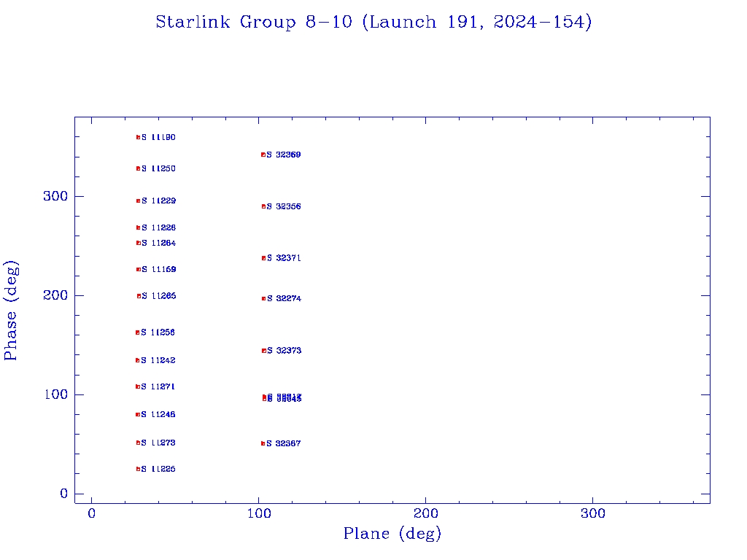Select the 'S 11190' satellite label
This screenshot has height=560, width=747.
click(158, 137)
